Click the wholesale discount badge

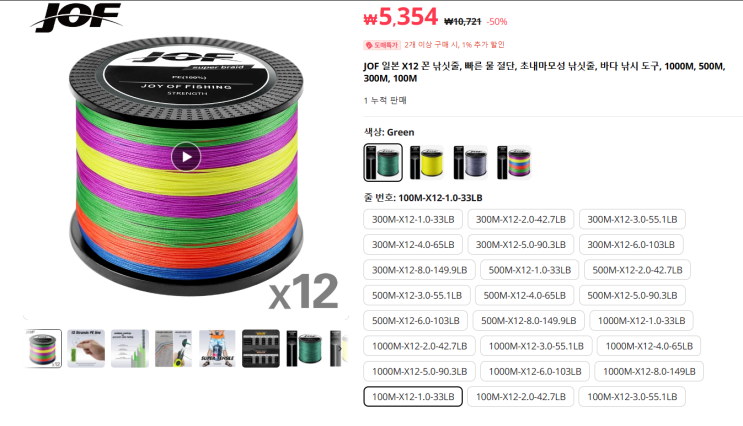pos(382,45)
